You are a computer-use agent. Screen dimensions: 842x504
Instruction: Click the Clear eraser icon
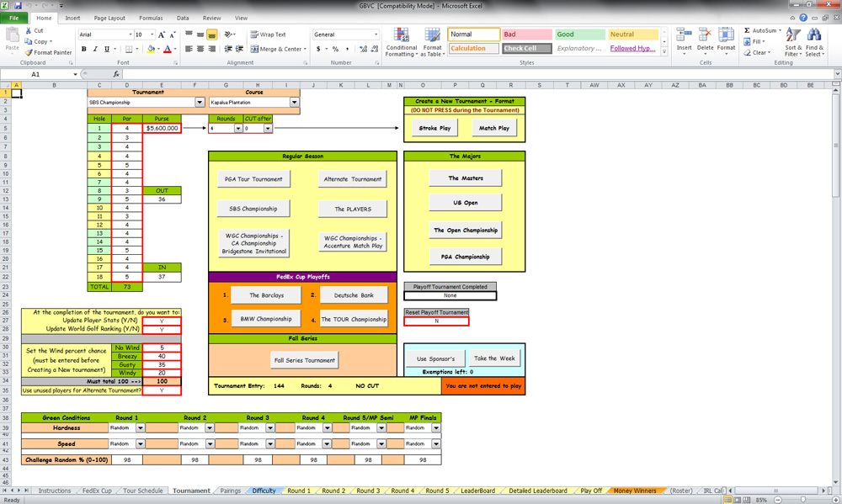click(x=747, y=53)
